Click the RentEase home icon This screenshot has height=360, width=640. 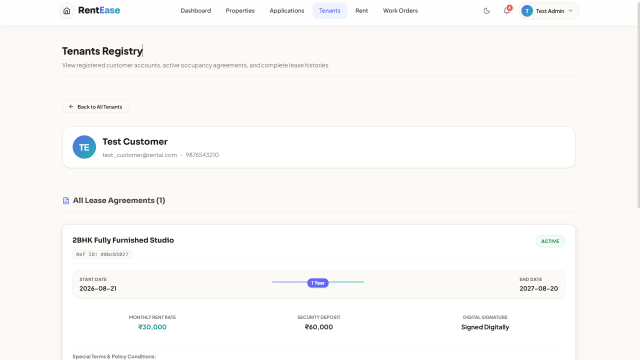[x=67, y=11]
